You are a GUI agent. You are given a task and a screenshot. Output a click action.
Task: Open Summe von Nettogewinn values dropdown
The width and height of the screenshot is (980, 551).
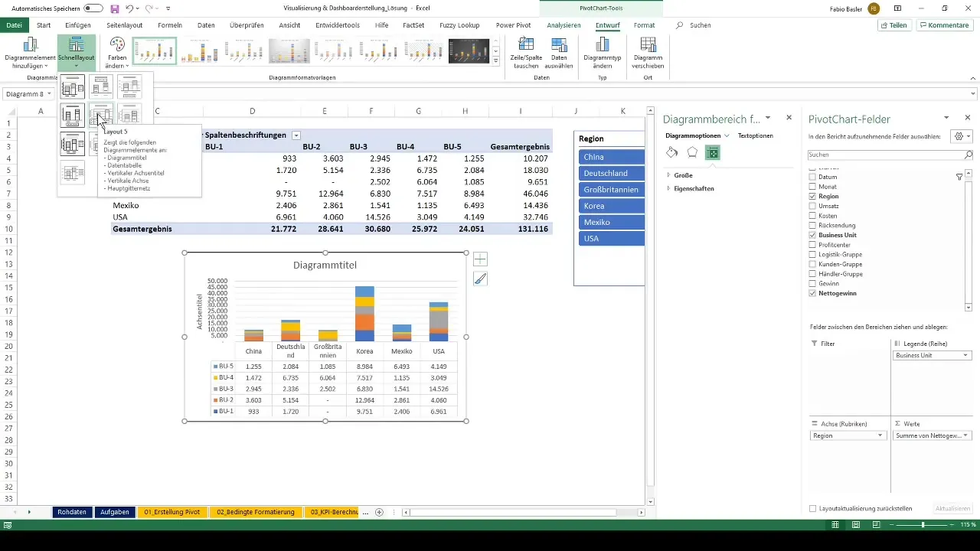(x=965, y=435)
